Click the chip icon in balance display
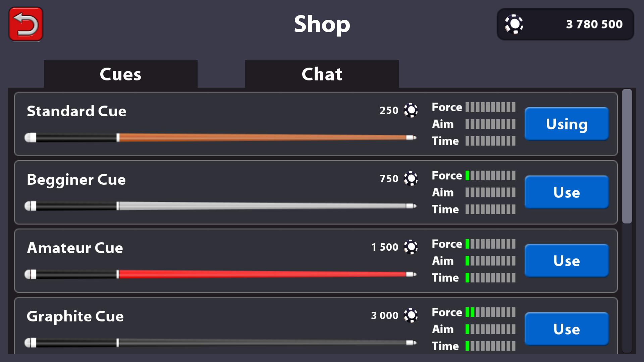Viewport: 644px width, 362px height. [x=514, y=24]
